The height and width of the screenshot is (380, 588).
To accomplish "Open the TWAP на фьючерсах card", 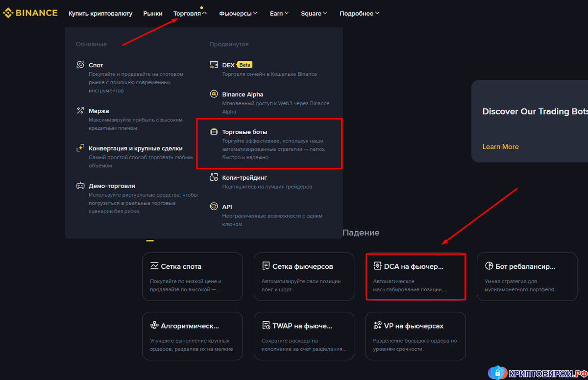I will (x=304, y=336).
